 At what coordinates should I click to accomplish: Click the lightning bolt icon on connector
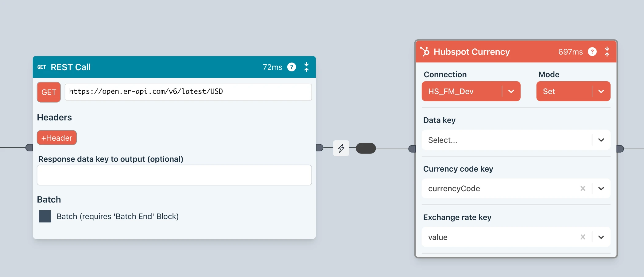point(341,148)
